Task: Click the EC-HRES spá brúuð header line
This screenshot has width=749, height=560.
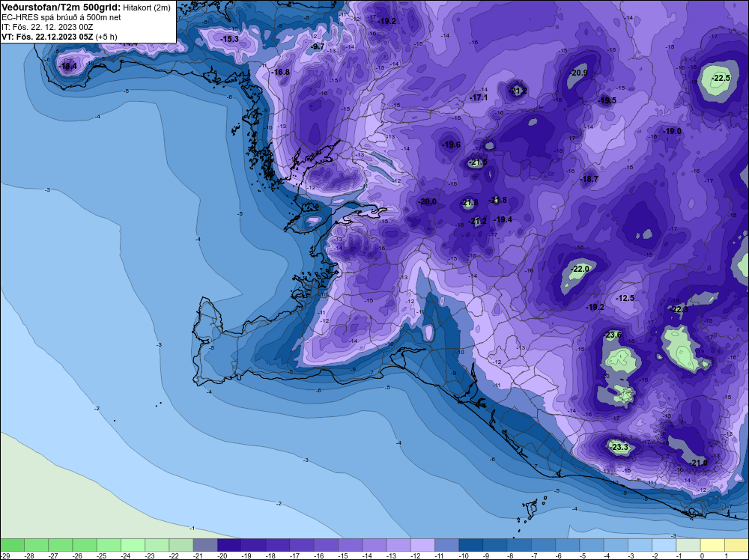Action: pos(61,17)
